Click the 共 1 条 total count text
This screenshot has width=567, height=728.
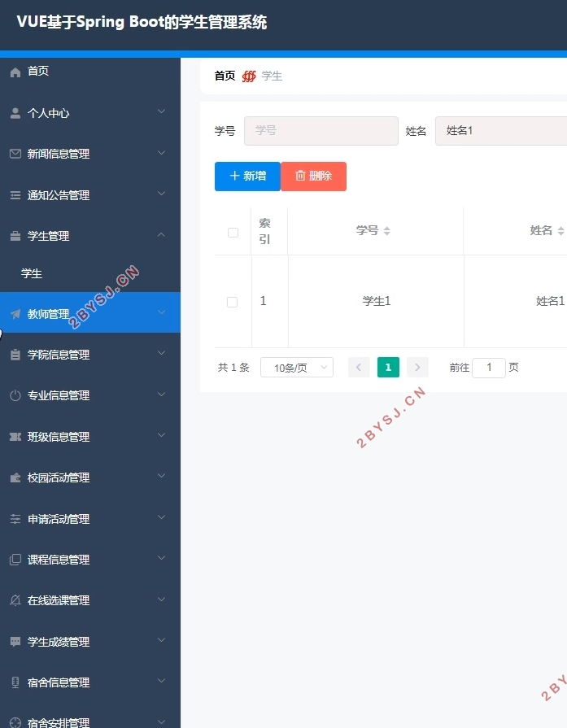(233, 368)
